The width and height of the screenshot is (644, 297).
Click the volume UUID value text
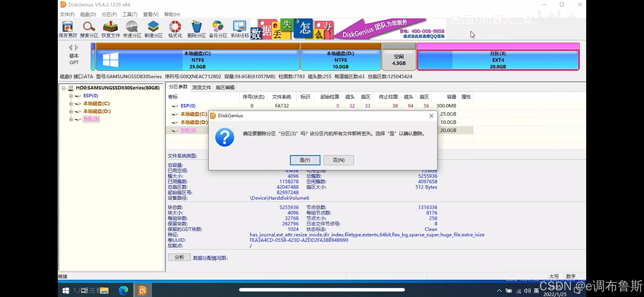[299, 240]
